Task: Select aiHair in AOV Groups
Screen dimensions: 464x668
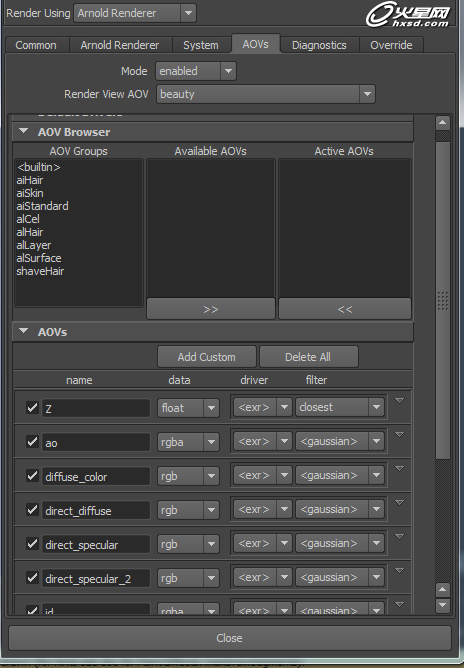Action: coord(29,180)
